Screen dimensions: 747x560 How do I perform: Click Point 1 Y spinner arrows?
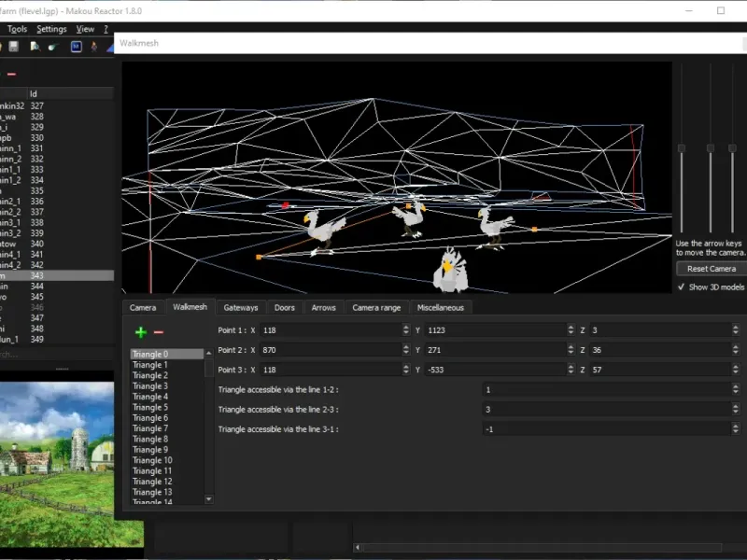pyautogui.click(x=571, y=330)
